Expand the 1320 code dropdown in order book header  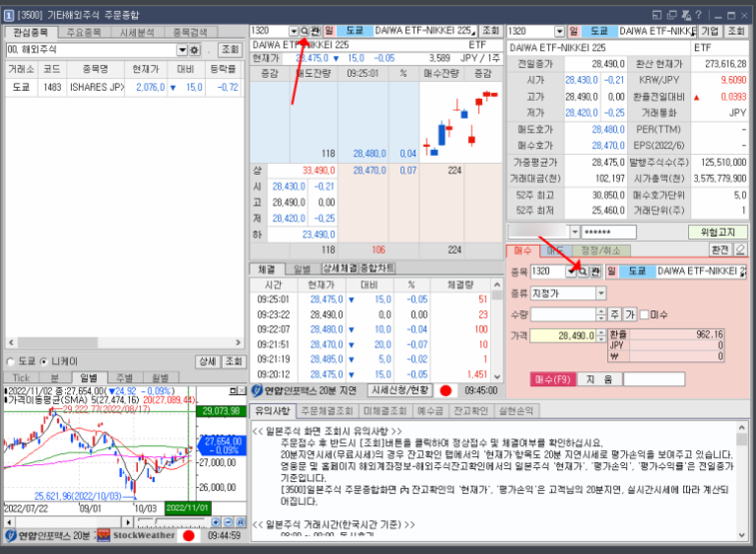click(294, 31)
